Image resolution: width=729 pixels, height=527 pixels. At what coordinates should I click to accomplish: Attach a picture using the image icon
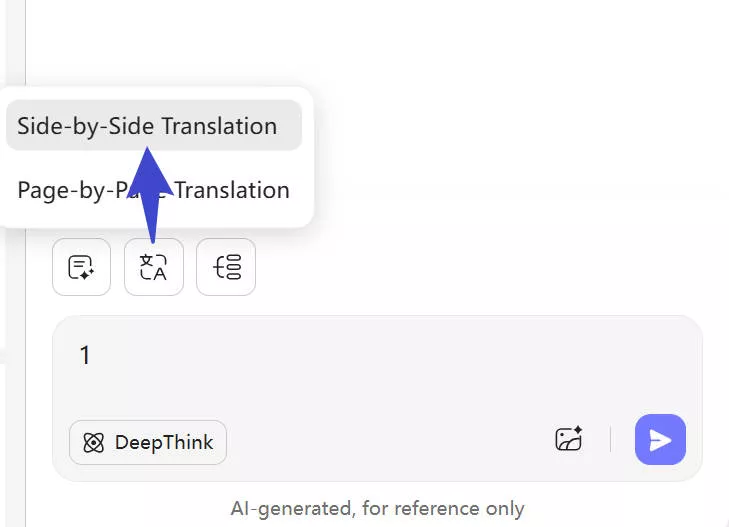coord(569,440)
